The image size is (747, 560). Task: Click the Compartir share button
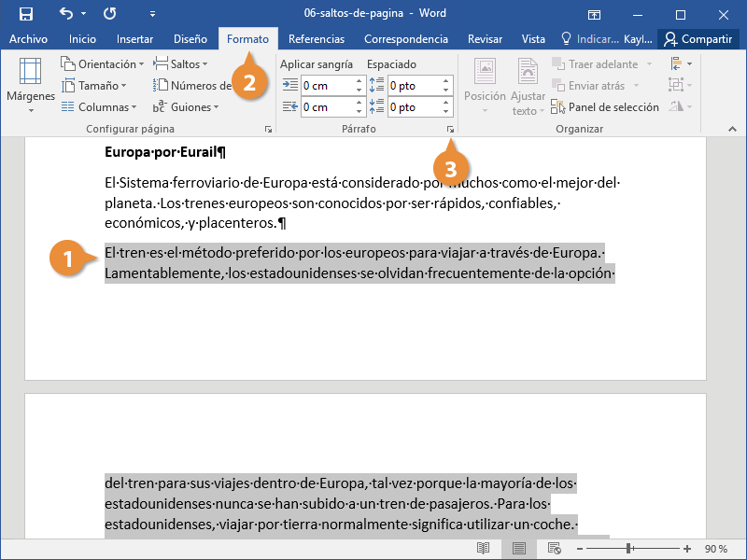pos(698,39)
